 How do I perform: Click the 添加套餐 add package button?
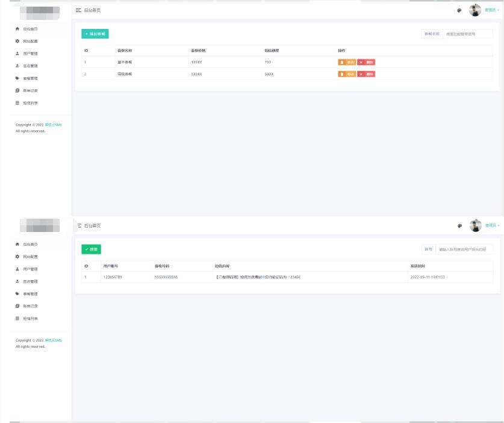pos(95,34)
